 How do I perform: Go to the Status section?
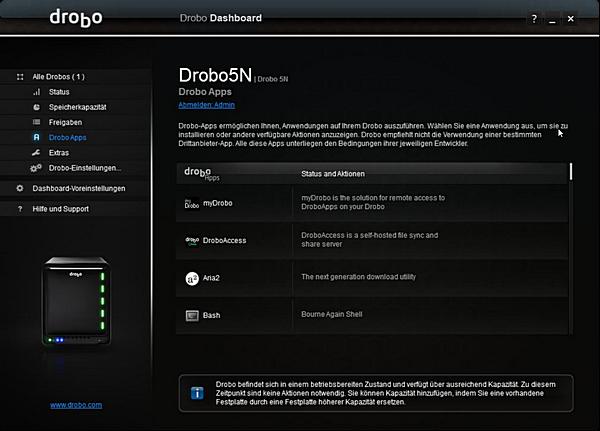pos(59,92)
